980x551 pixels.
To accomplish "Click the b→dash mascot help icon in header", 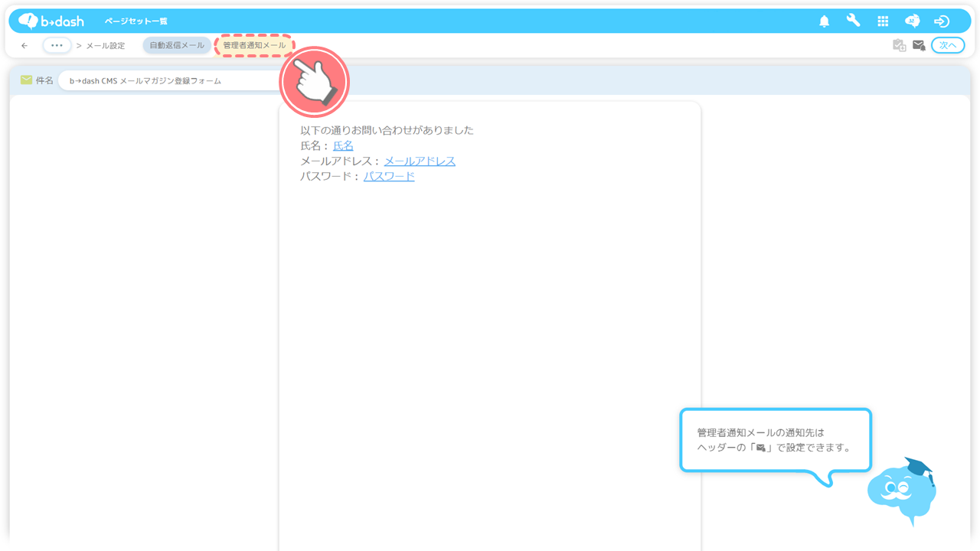I will click(912, 21).
